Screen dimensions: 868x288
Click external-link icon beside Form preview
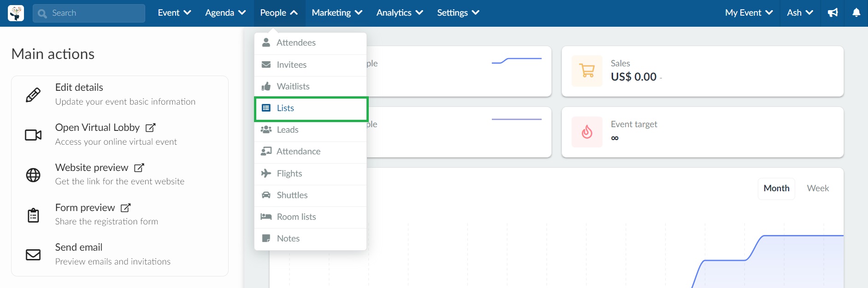click(x=126, y=208)
